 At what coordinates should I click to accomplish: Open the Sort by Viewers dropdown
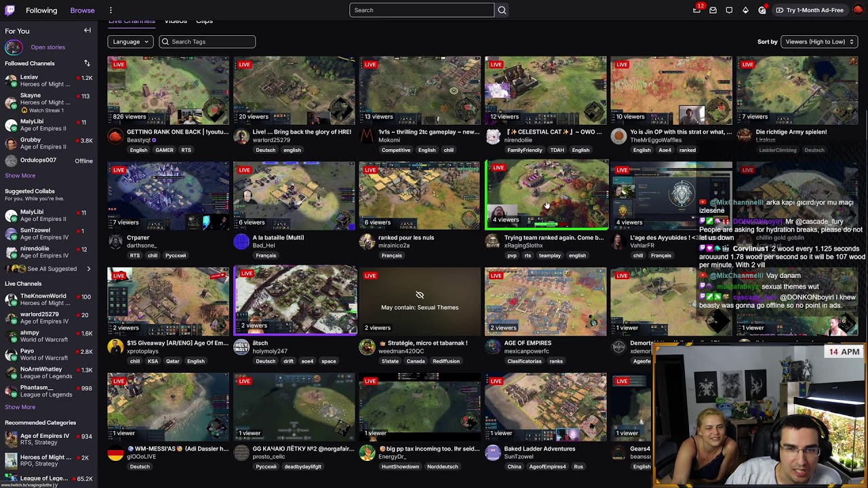pos(819,41)
